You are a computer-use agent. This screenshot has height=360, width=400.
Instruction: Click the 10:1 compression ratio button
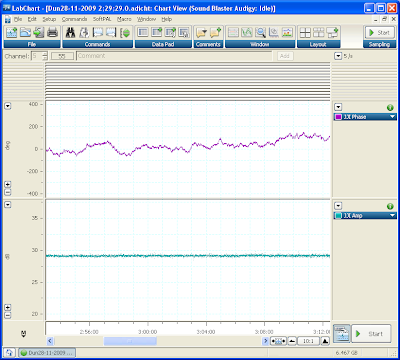(x=308, y=341)
